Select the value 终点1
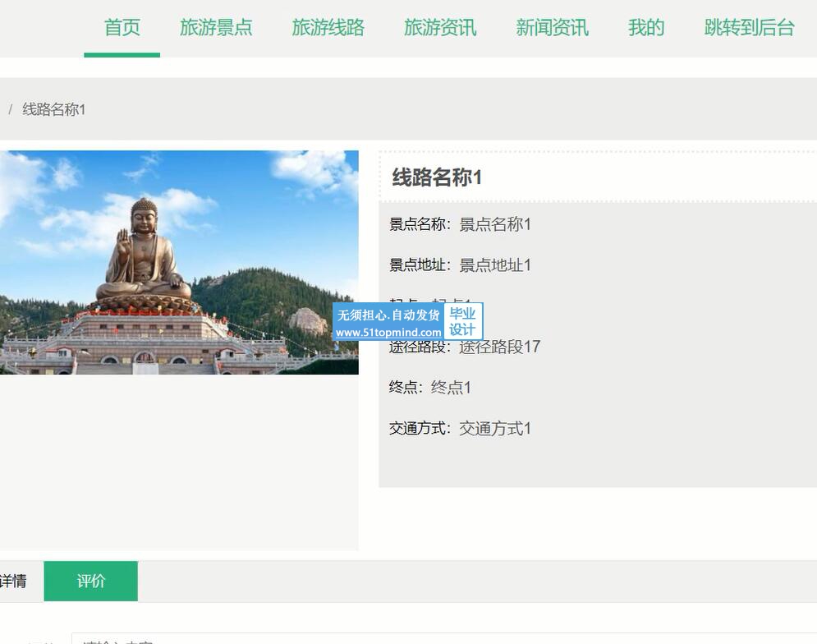The height and width of the screenshot is (644, 817). click(x=451, y=388)
